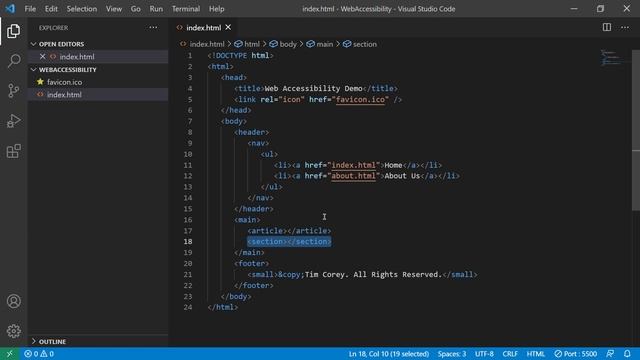The height and width of the screenshot is (360, 640).
Task: Open editor More Actions ellipsis
Action: click(x=625, y=27)
